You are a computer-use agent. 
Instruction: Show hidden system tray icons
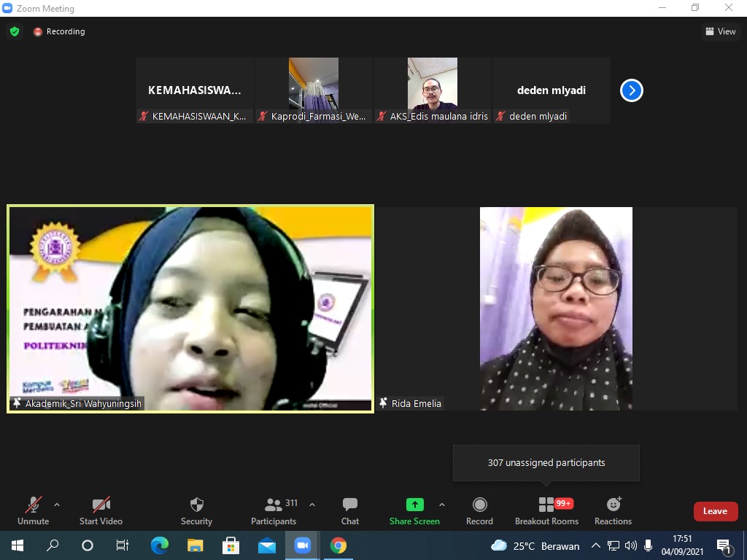(596, 545)
